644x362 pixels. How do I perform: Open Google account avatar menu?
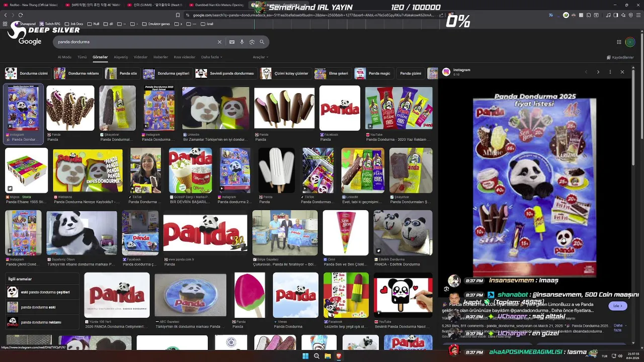coord(630,42)
